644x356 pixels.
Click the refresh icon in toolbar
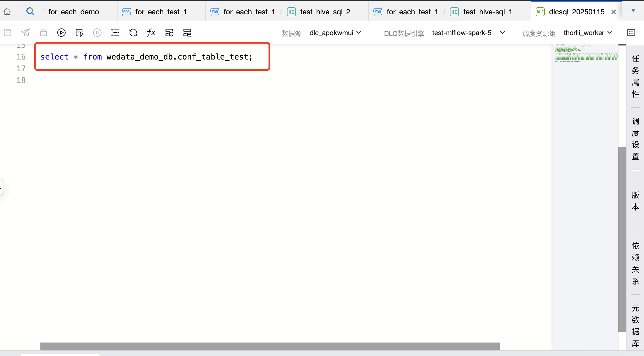pos(133,33)
